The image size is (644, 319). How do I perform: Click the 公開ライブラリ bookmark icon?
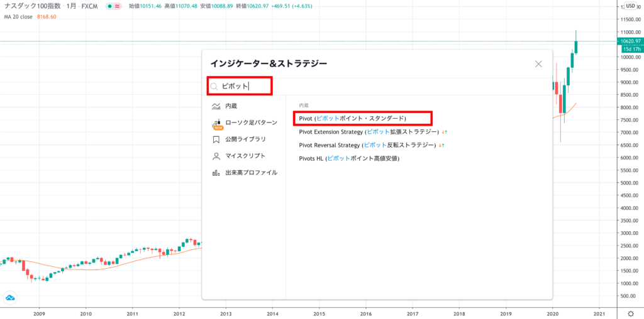point(216,139)
